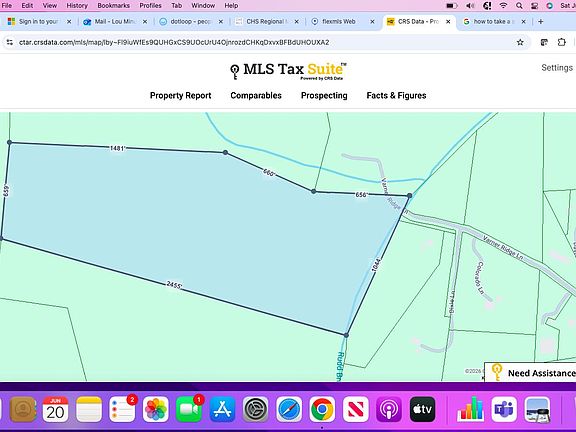
Task: Open FaceTime from the dock
Action: (x=189, y=409)
